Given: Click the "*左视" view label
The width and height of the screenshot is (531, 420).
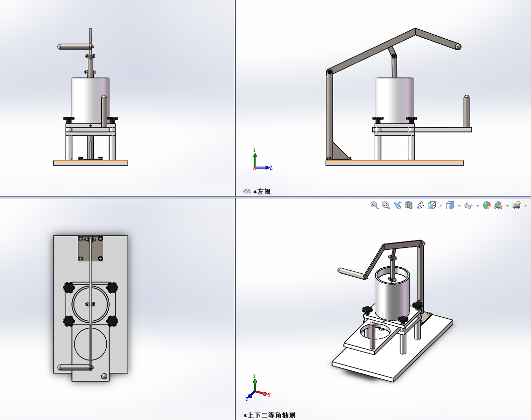Looking at the screenshot, I should (x=262, y=191).
